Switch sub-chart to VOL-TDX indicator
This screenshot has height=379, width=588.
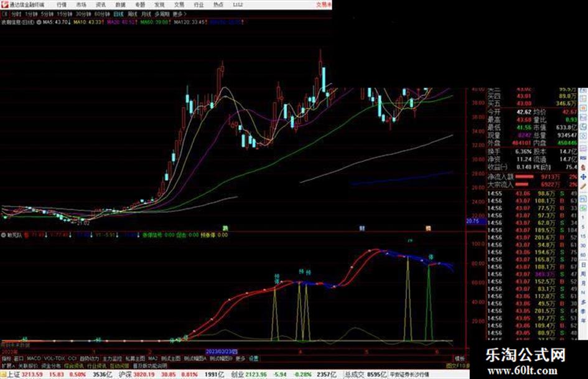click(x=55, y=358)
